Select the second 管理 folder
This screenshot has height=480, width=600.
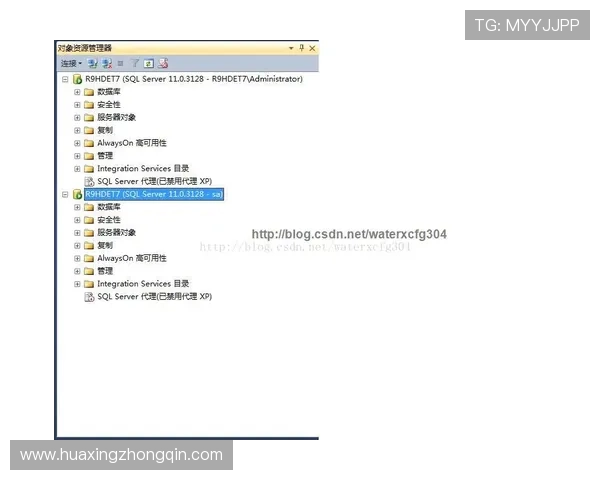point(105,271)
